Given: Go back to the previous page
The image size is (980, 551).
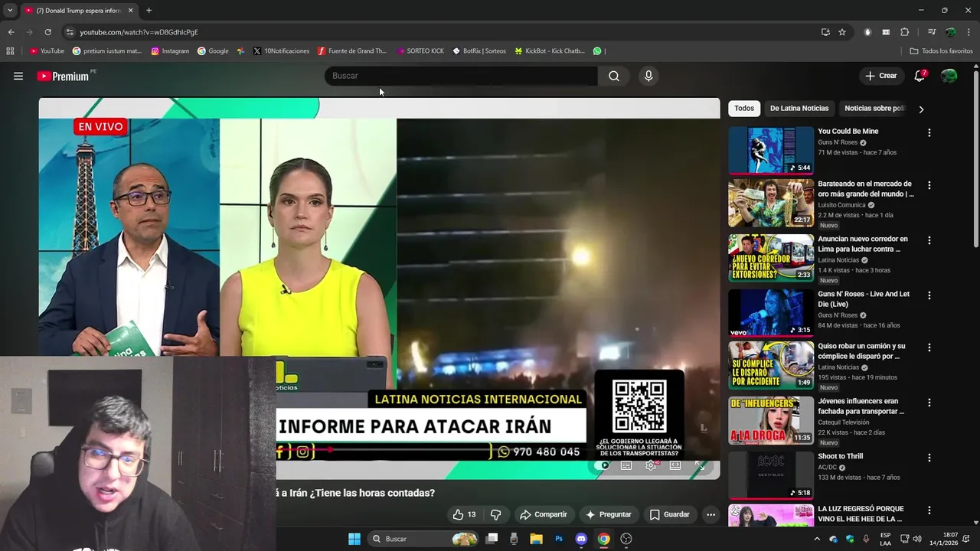Looking at the screenshot, I should click(11, 32).
